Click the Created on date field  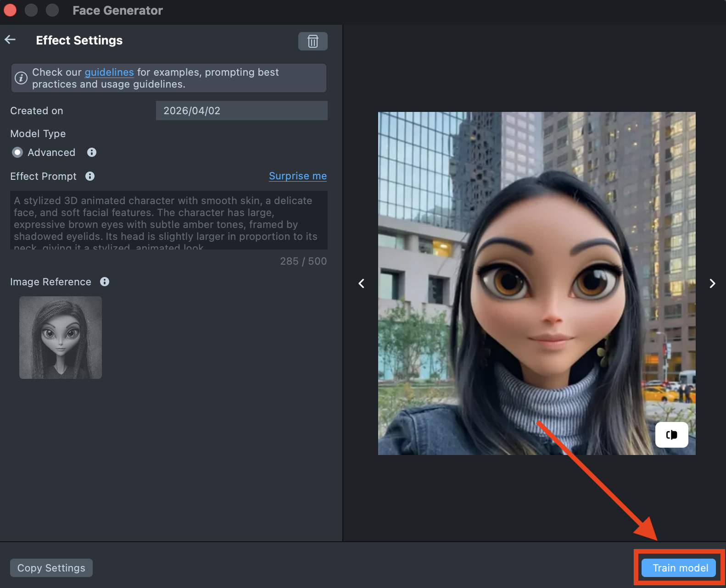[x=241, y=111]
